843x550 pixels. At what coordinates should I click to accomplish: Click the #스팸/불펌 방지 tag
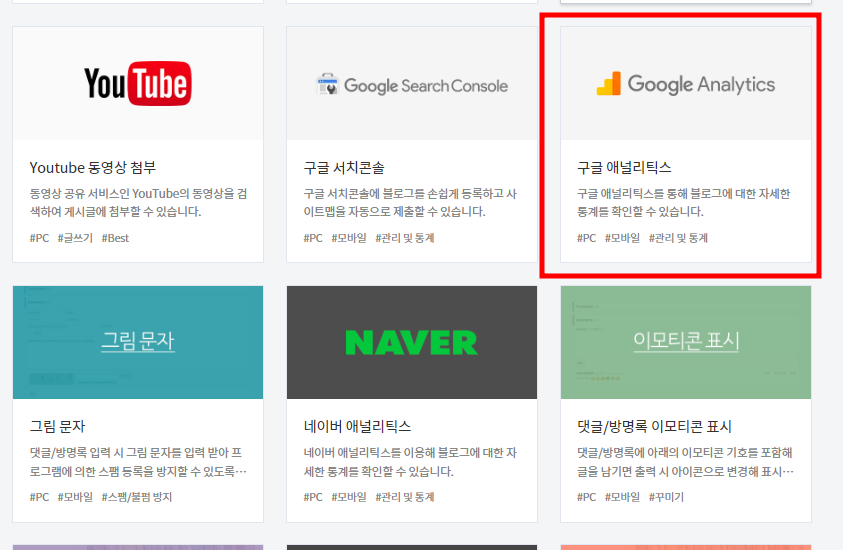(x=137, y=497)
